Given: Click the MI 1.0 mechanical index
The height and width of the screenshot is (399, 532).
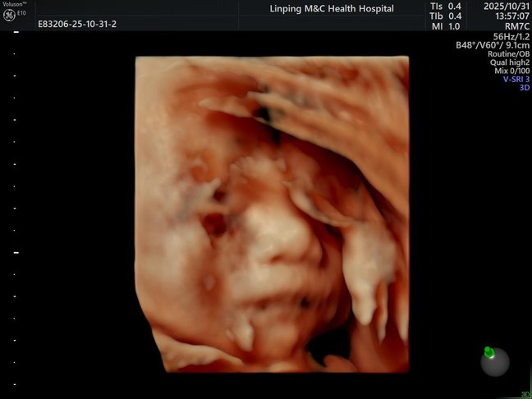Looking at the screenshot, I should tap(446, 25).
